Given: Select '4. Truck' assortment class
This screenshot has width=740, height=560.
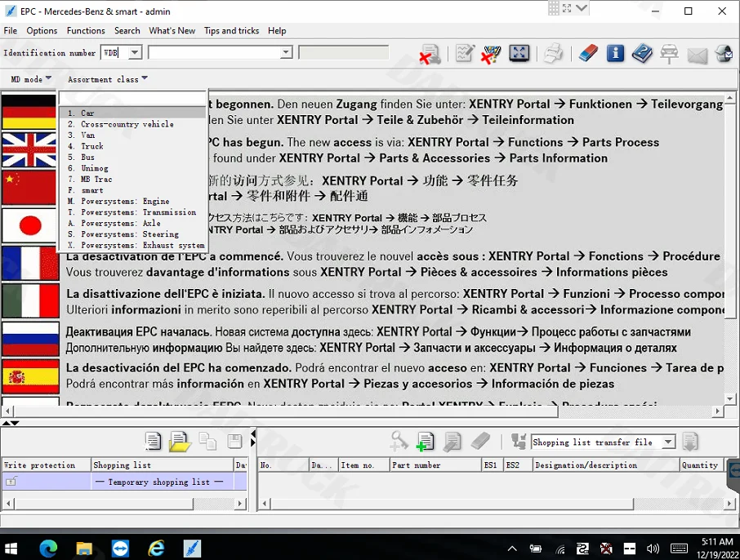Looking at the screenshot, I should pyautogui.click(x=132, y=146).
